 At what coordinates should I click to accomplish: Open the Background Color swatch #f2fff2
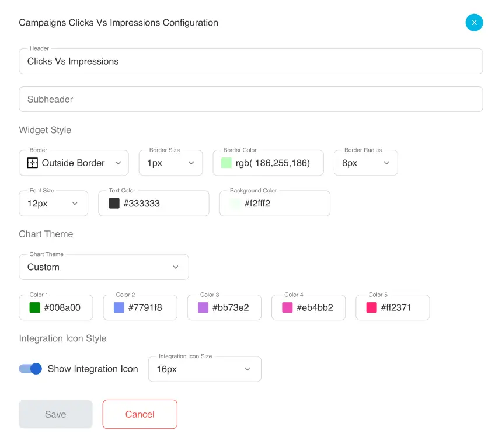coord(235,203)
